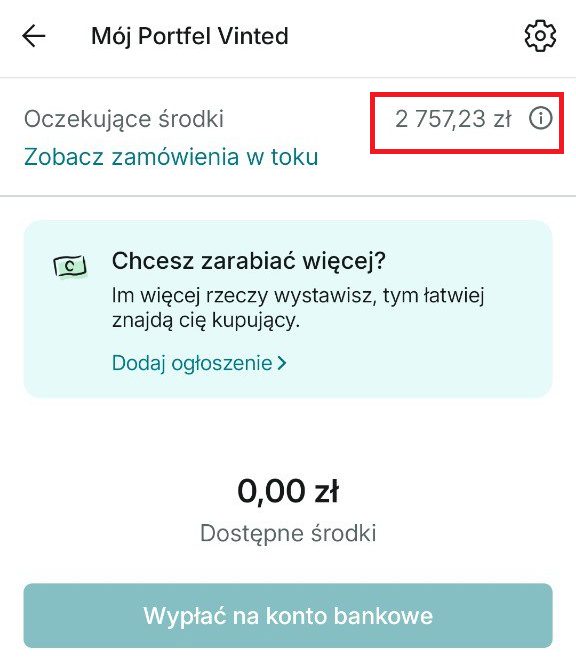The width and height of the screenshot is (576, 665).
Task: Click the banknote icon in the promo card
Action: [x=70, y=267]
